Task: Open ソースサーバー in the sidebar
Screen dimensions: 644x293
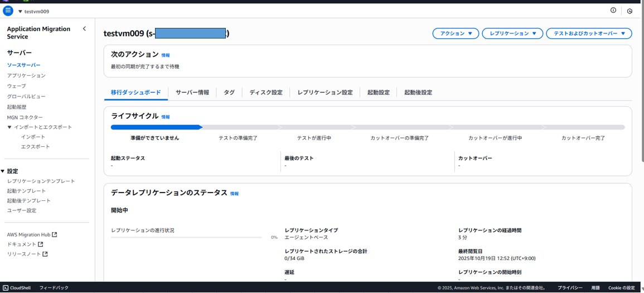Action: 24,65
